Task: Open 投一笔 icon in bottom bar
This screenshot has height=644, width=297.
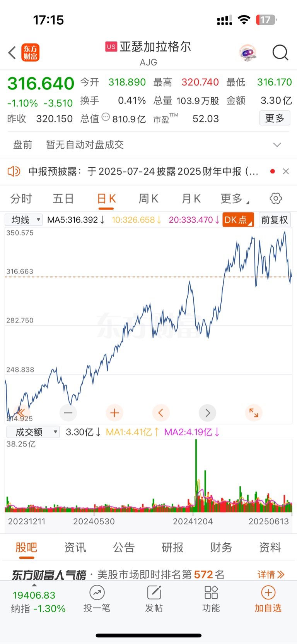Action: 97,593
